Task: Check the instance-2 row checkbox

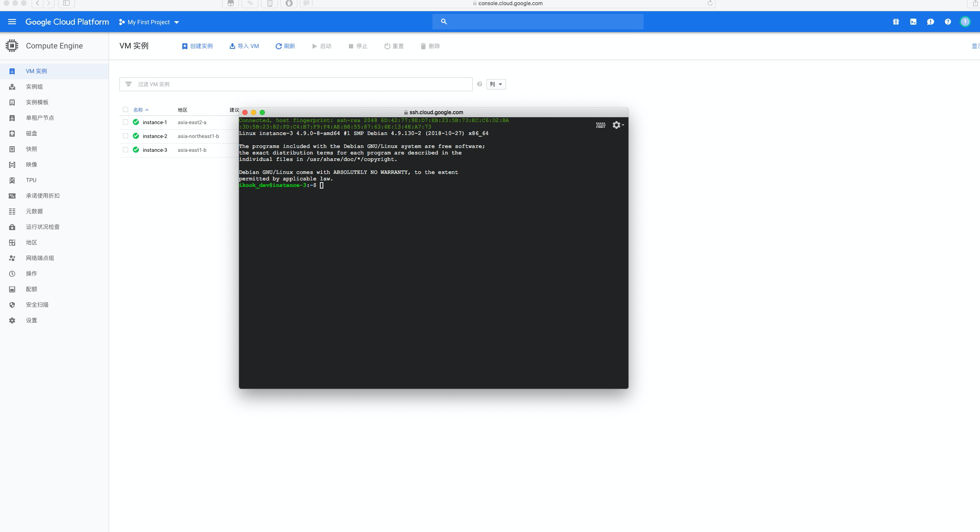Action: pyautogui.click(x=126, y=136)
